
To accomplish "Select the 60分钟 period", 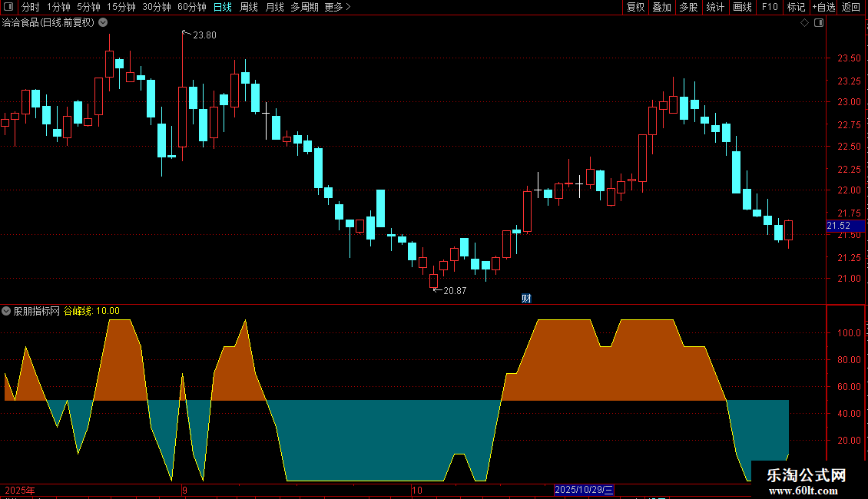I will (192, 7).
